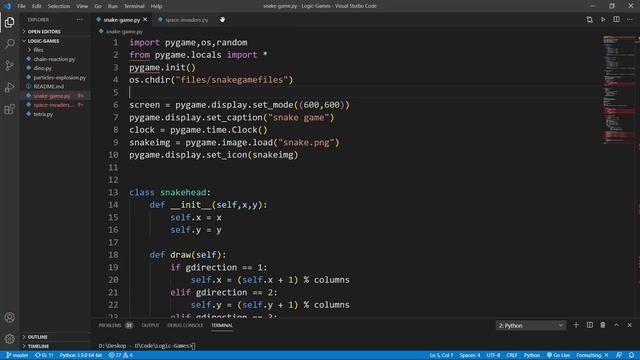Open the File menu
Screen dimensions: 640x360
coord(21,6)
